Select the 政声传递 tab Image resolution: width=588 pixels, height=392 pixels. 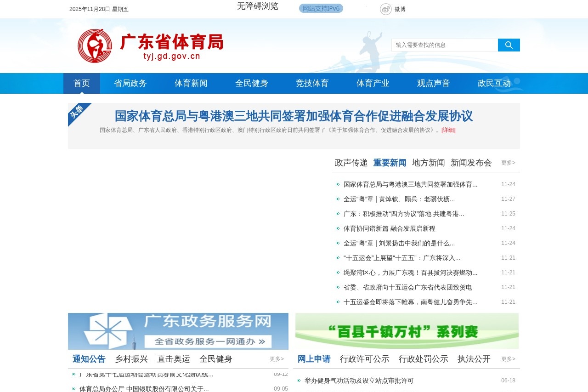pyautogui.click(x=351, y=163)
